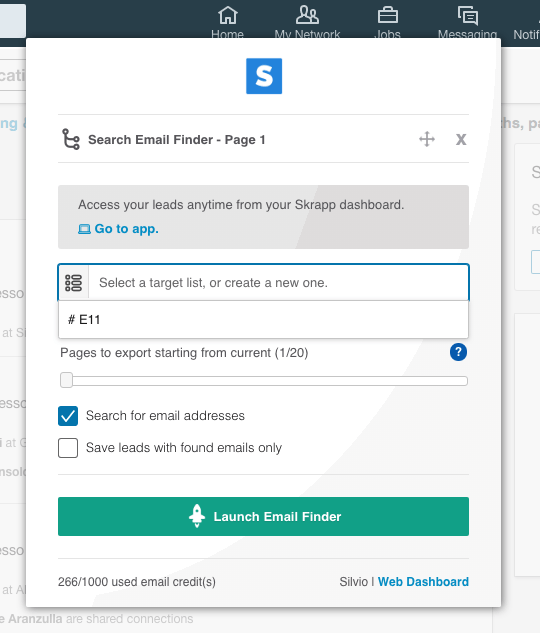Click the list icon in target list field
Image resolution: width=540 pixels, height=633 pixels.
coord(73,283)
